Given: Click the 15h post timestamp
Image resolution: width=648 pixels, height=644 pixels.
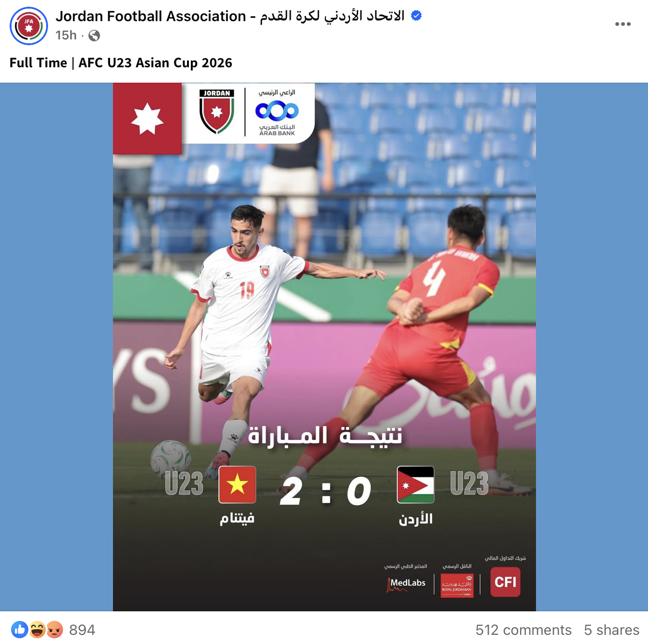Looking at the screenshot, I should pos(66,36).
